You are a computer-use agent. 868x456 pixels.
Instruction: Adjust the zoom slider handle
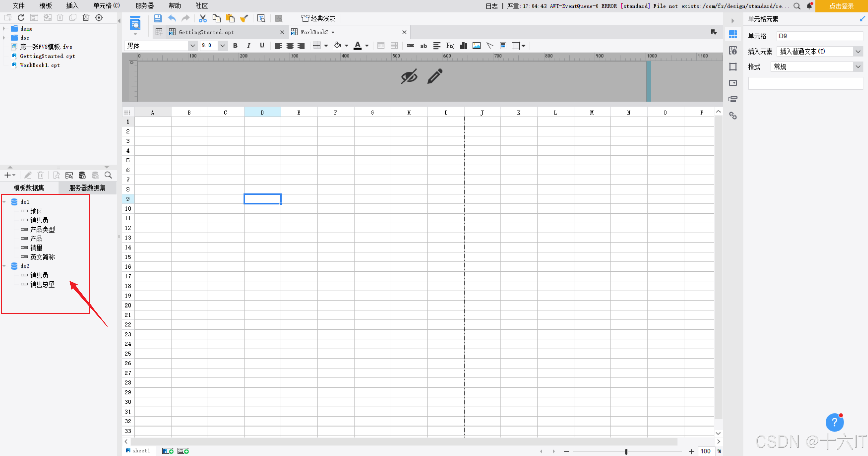626,451
